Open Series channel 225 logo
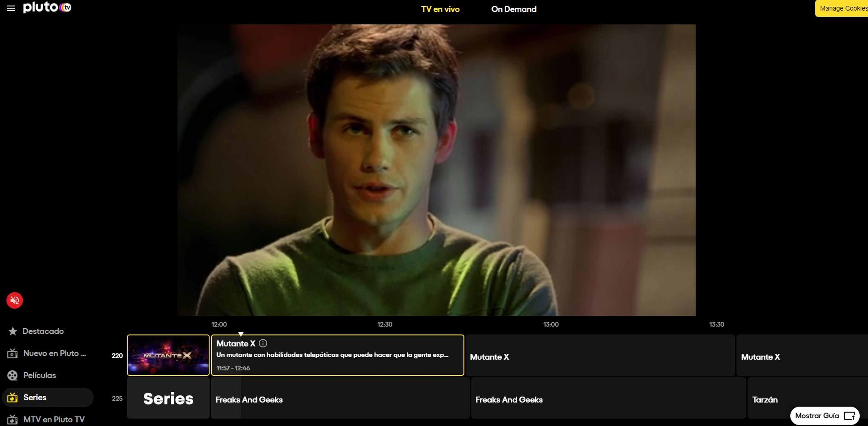Screen dimensions: 868x426 (168, 398)
